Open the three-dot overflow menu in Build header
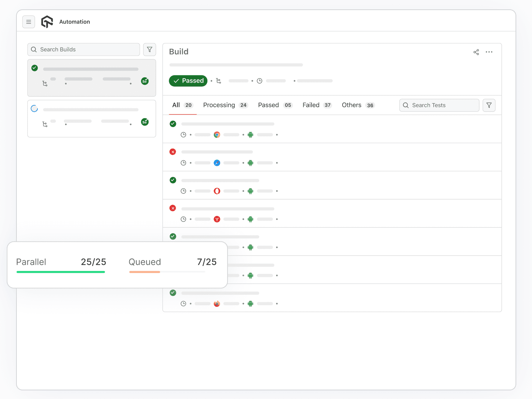Screen dimensions: 532x399 point(489,52)
